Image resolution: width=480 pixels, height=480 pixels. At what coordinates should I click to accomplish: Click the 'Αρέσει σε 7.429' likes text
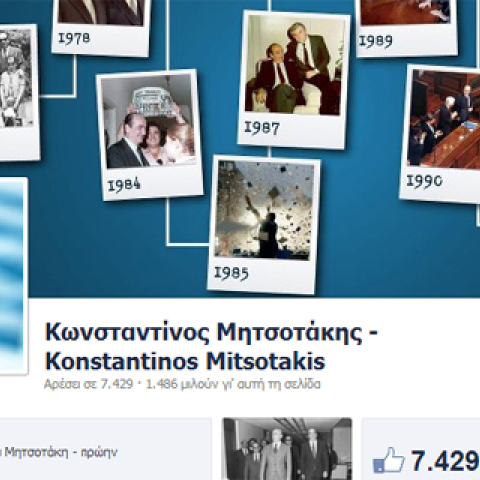coord(88,384)
